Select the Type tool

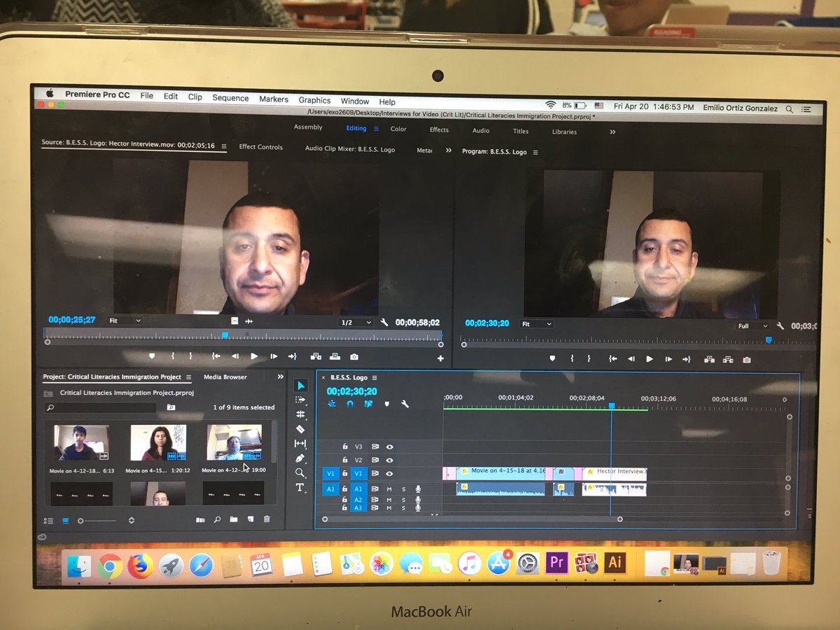point(300,488)
